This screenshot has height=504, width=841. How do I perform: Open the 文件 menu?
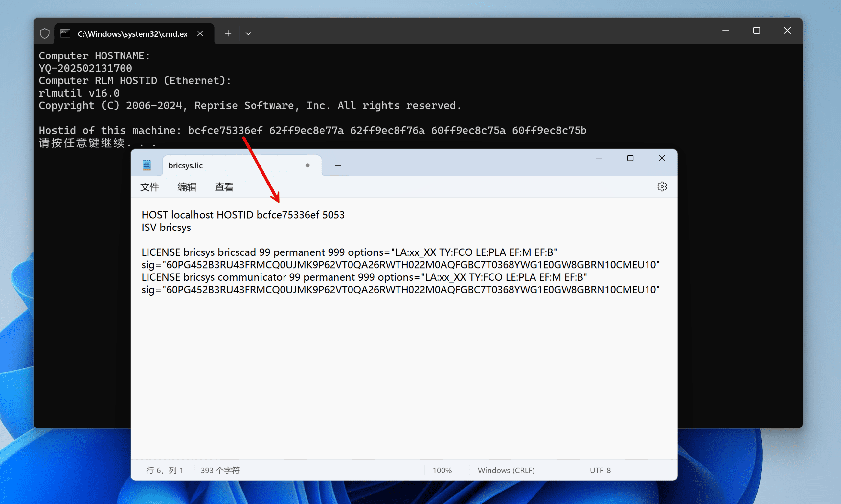[x=149, y=187]
